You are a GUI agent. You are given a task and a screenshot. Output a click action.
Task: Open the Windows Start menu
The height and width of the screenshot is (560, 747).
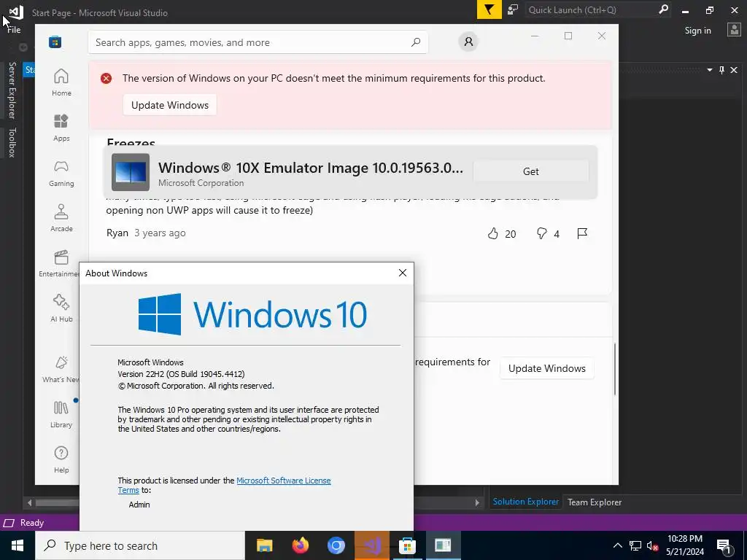(18, 545)
